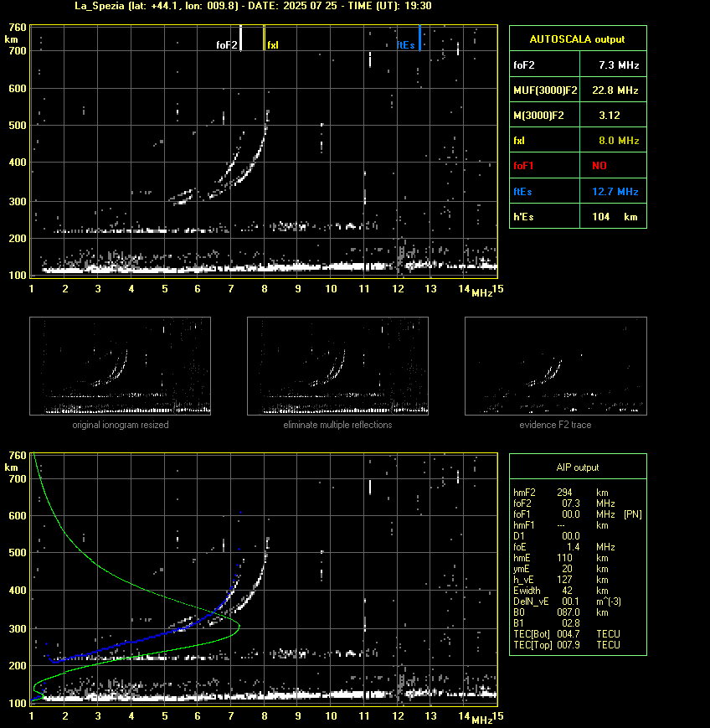Click the TEC[Bot] row showing 004.7
This screenshot has height=728, width=710.
[x=567, y=633]
